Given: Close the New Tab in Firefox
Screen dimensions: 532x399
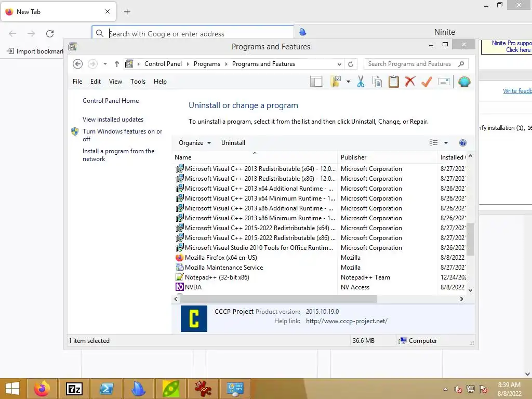Looking at the screenshot, I should pyautogui.click(x=108, y=11).
